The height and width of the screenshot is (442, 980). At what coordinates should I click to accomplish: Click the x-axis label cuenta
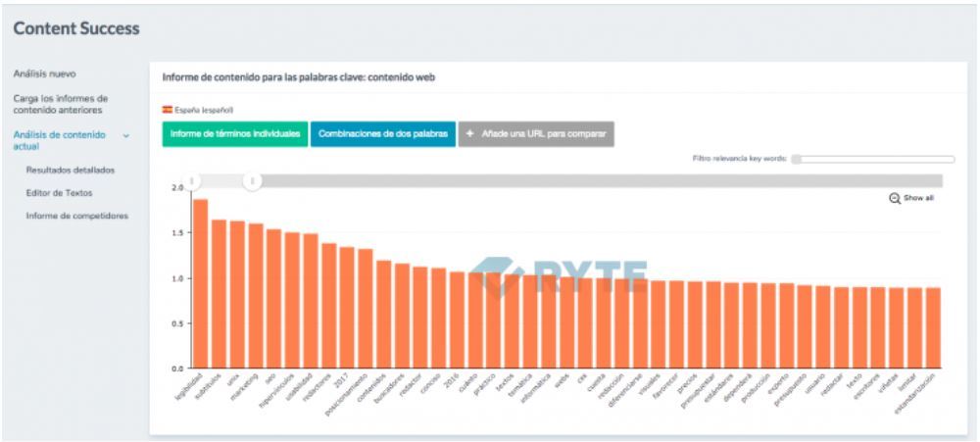(599, 380)
